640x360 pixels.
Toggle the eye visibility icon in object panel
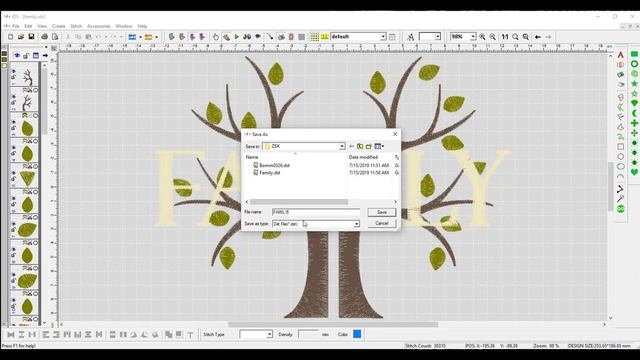(17, 55)
